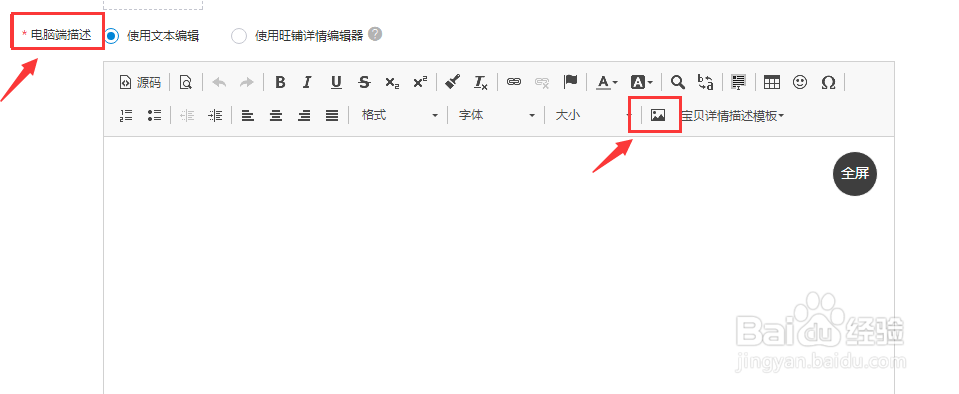959x394 pixels.
Task: Open the text color picker
Action: (607, 82)
